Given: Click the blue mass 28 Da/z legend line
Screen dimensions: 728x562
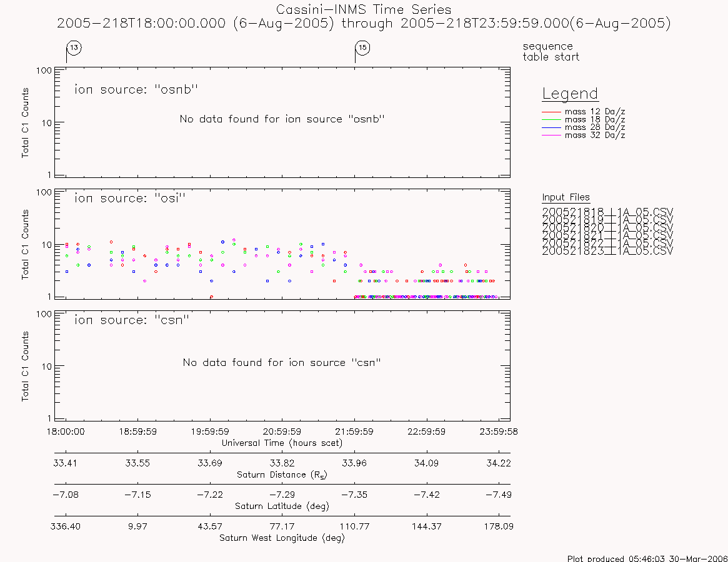Looking at the screenshot, I should [x=552, y=127].
